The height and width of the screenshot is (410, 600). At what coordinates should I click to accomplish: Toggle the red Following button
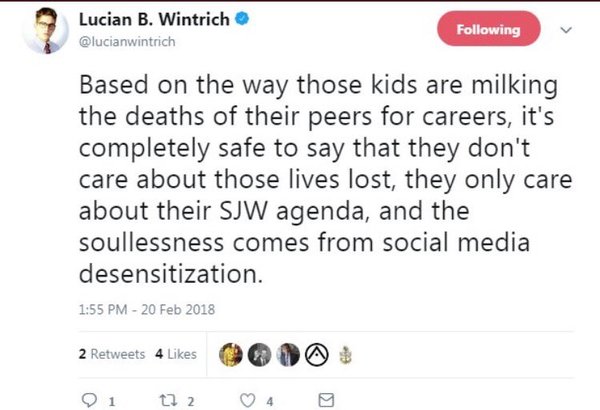tap(487, 29)
